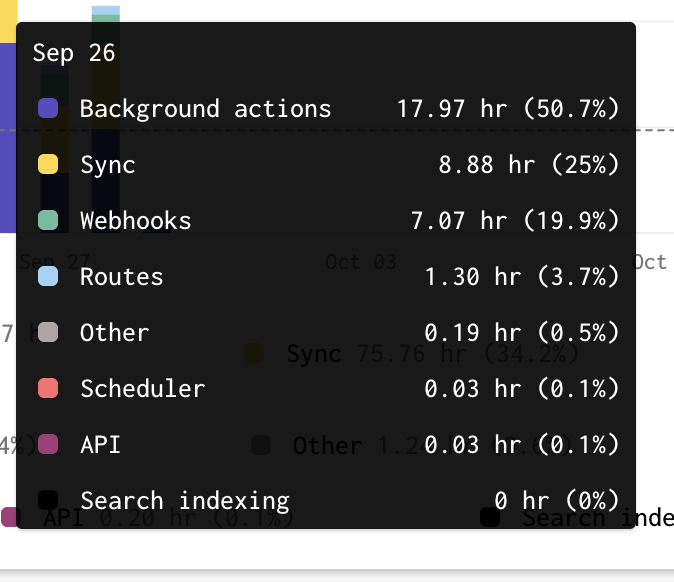Click the 'Routes' label in the tooltip
The height and width of the screenshot is (582, 674).
[x=121, y=276]
